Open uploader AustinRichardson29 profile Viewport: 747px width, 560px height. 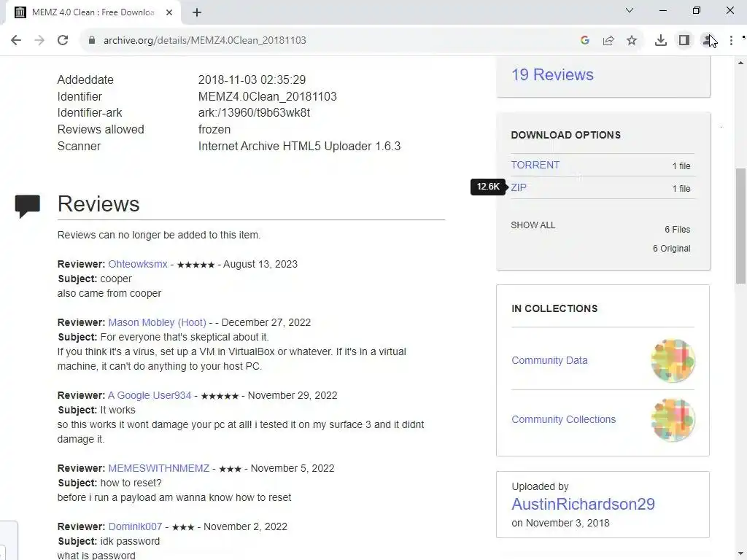pyautogui.click(x=583, y=505)
